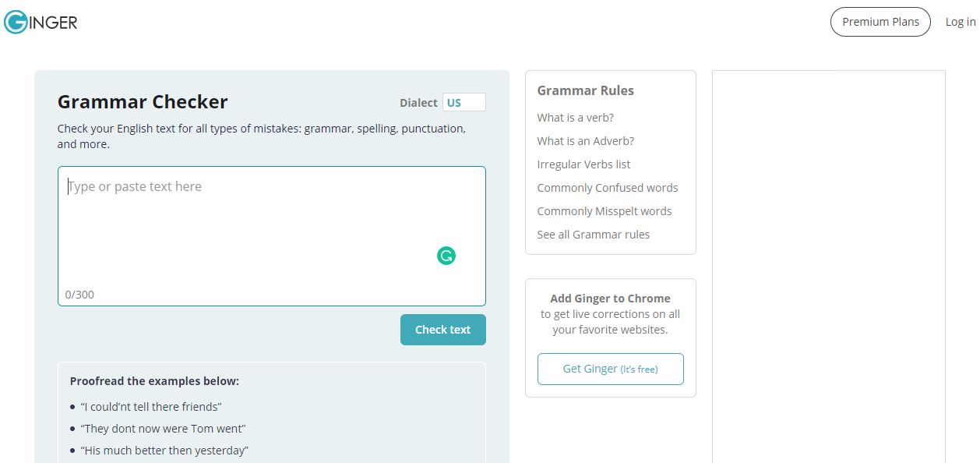Open Commonly Misspelt words page
Screen dimensions: 980x463
tap(605, 211)
